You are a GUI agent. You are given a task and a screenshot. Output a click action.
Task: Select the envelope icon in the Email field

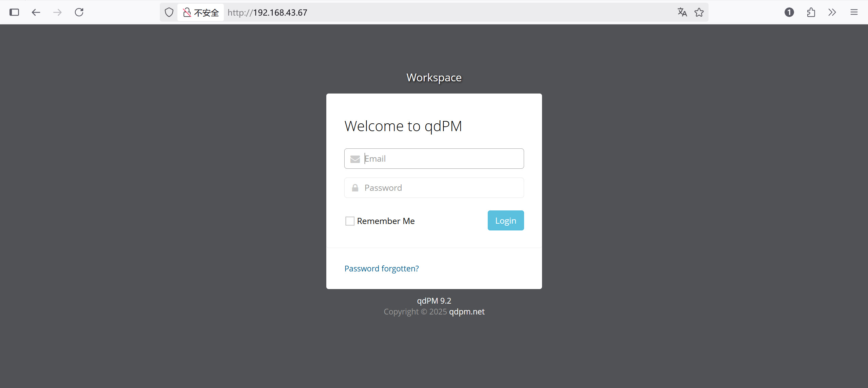tap(355, 159)
